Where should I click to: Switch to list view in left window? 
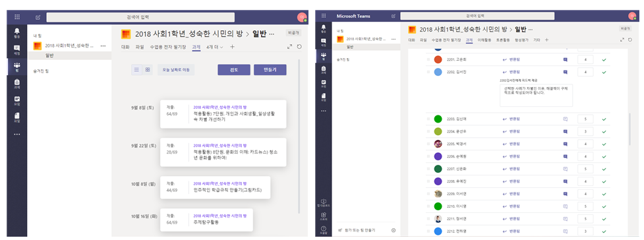[136, 70]
